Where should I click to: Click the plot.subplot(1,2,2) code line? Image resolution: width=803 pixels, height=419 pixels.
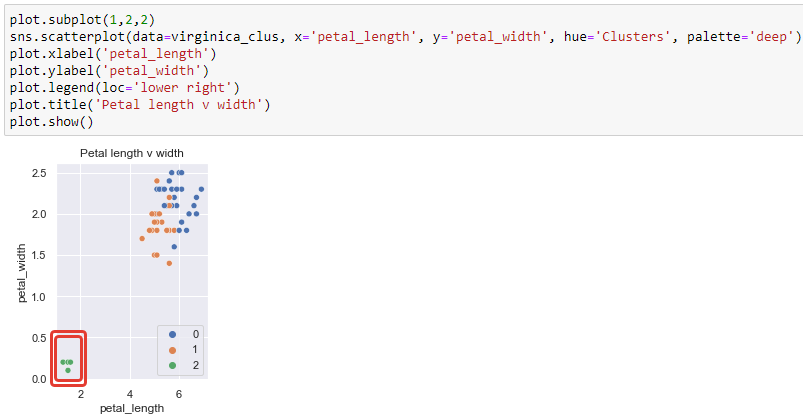[x=83, y=20]
